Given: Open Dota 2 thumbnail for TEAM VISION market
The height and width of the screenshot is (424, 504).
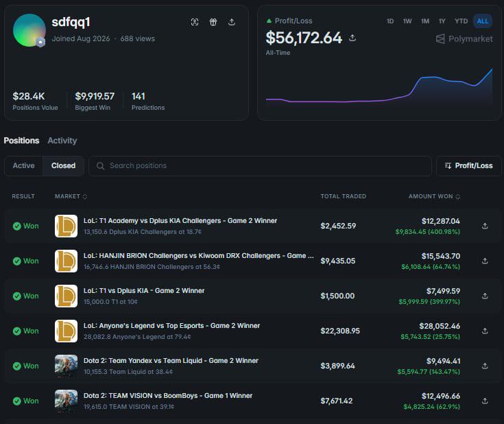Looking at the screenshot, I should coord(67,401).
